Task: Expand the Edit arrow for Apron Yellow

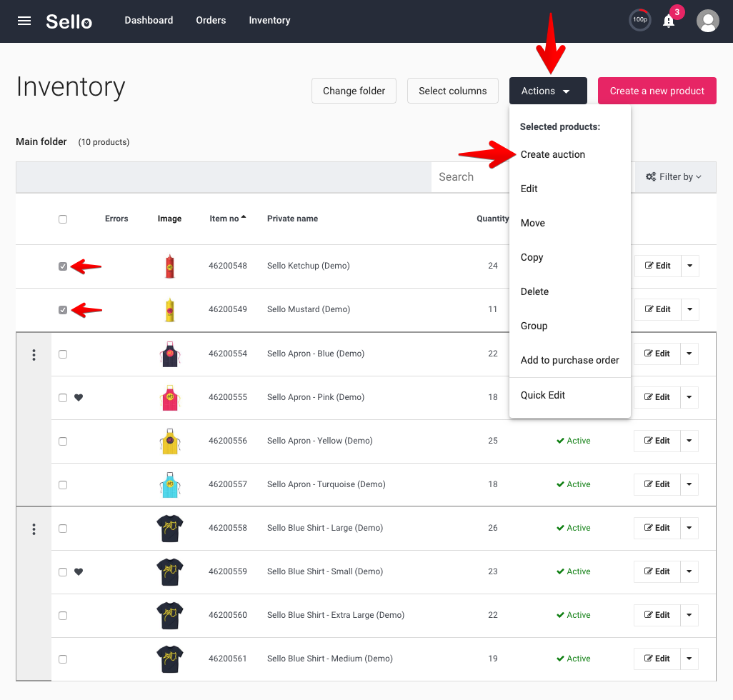Action: point(689,441)
